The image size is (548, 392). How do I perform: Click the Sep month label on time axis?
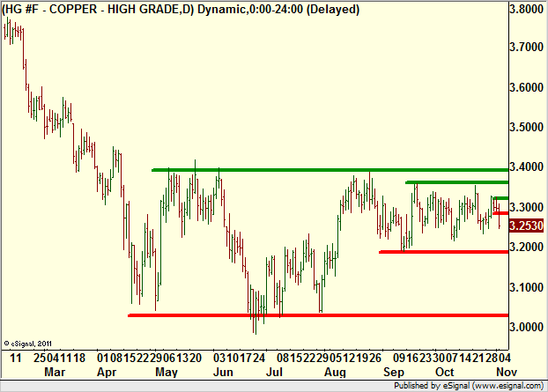click(x=394, y=372)
